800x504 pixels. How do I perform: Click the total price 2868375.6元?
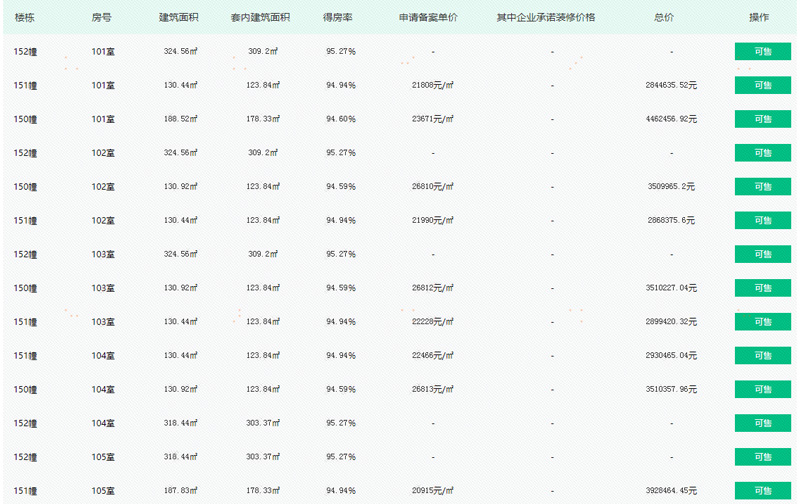click(x=671, y=220)
